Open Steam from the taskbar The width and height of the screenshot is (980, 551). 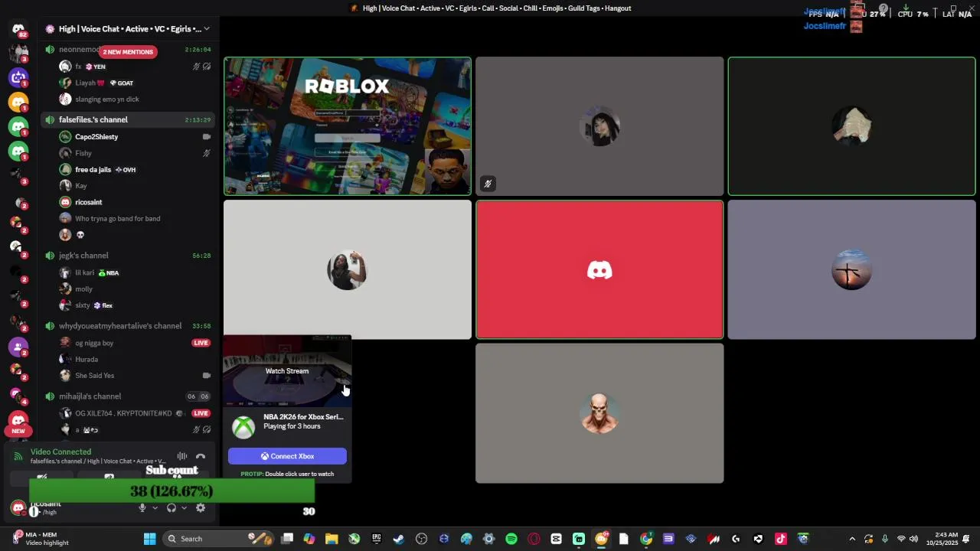398,539
